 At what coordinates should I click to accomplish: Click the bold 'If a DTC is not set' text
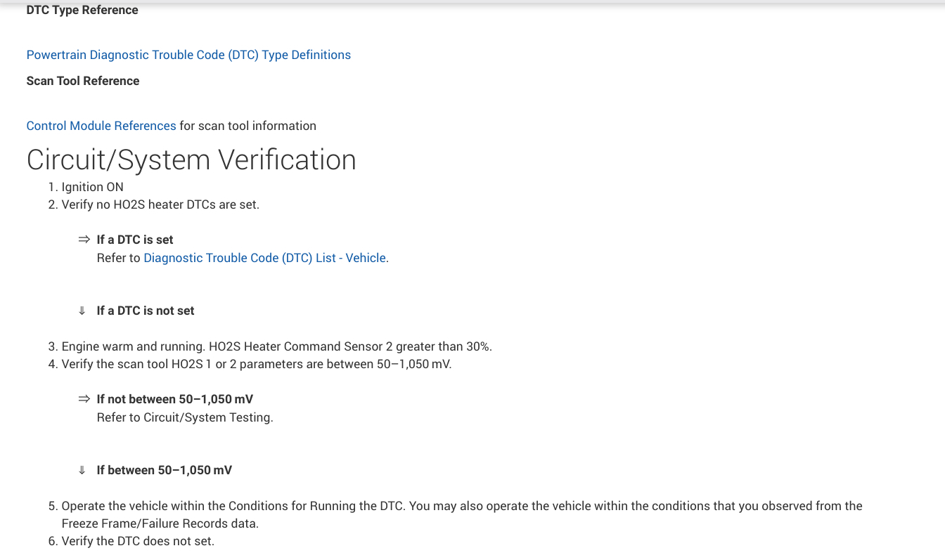146,311
